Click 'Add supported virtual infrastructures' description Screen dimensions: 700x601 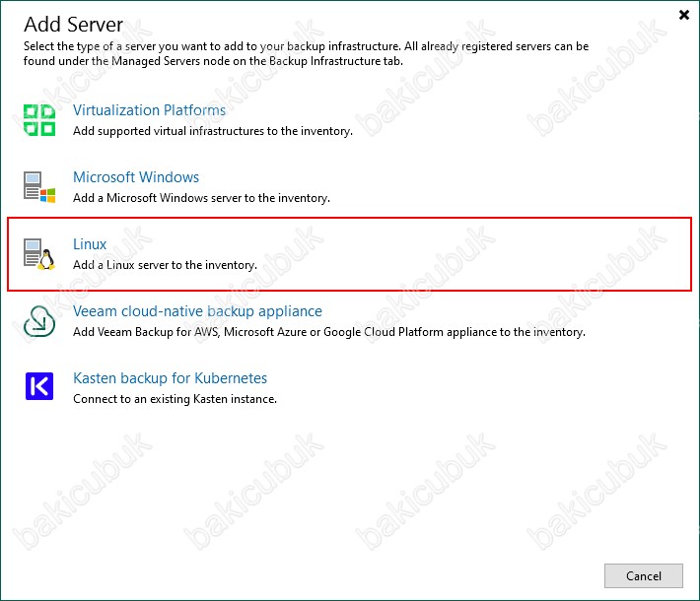click(x=213, y=131)
